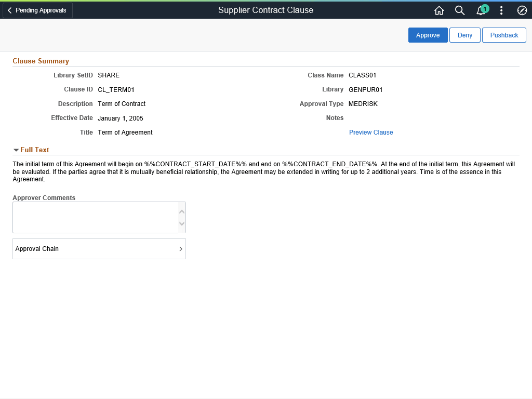
Task: Select the Pending Approvals breadcrumb
Action: (x=37, y=10)
